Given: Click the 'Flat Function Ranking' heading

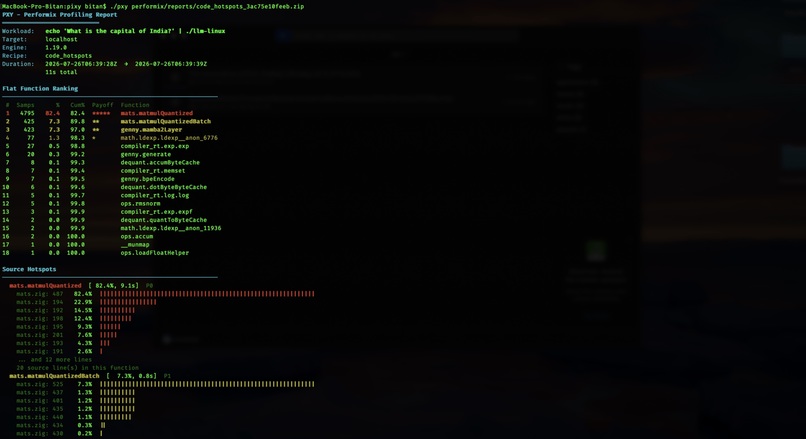Looking at the screenshot, I should click(x=40, y=88).
